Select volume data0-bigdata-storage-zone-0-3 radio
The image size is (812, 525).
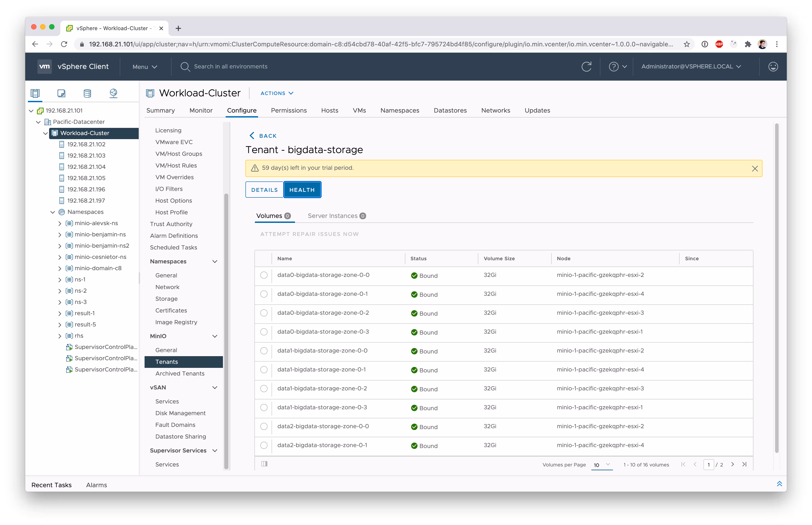click(264, 332)
